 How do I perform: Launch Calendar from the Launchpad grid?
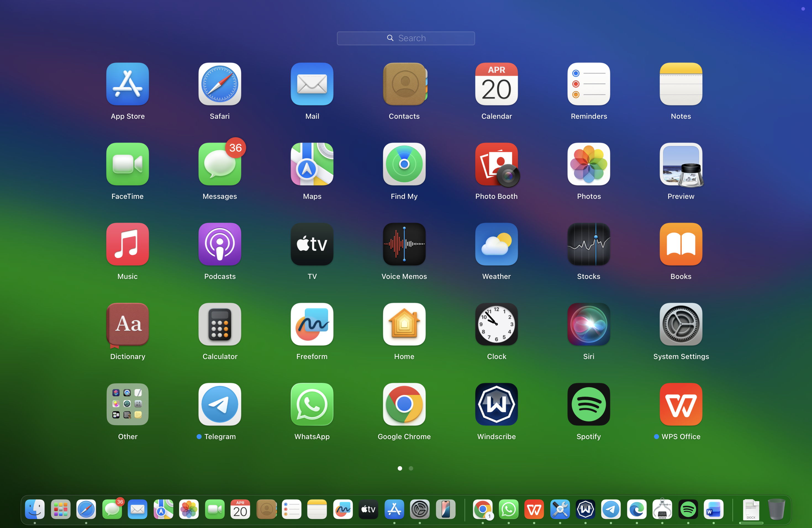[x=496, y=84]
